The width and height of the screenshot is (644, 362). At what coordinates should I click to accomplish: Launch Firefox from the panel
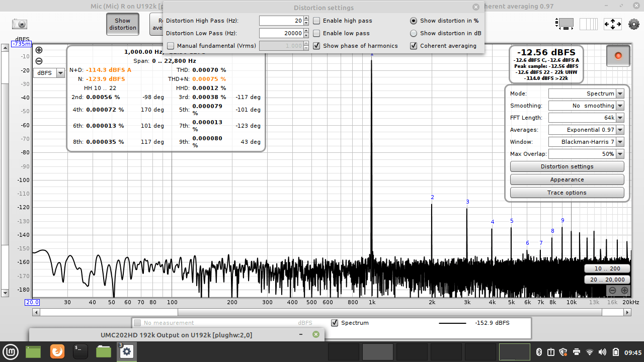[x=57, y=351]
